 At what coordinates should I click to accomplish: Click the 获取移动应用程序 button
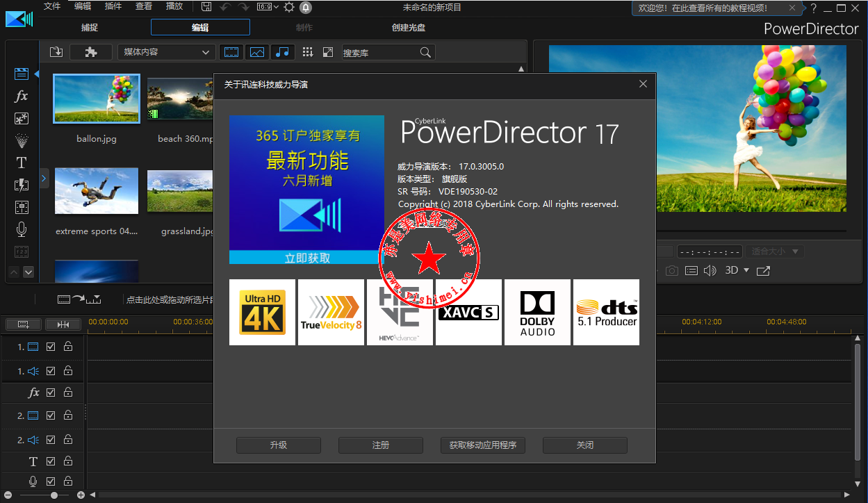pos(483,445)
